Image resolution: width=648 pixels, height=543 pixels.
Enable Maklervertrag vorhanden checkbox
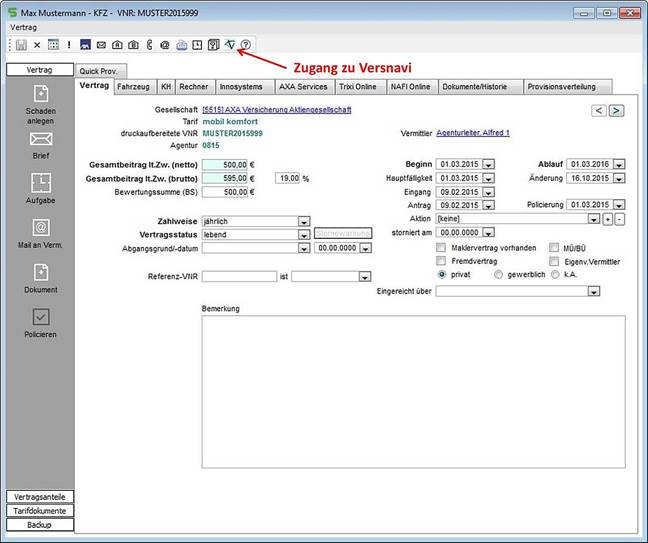point(441,247)
